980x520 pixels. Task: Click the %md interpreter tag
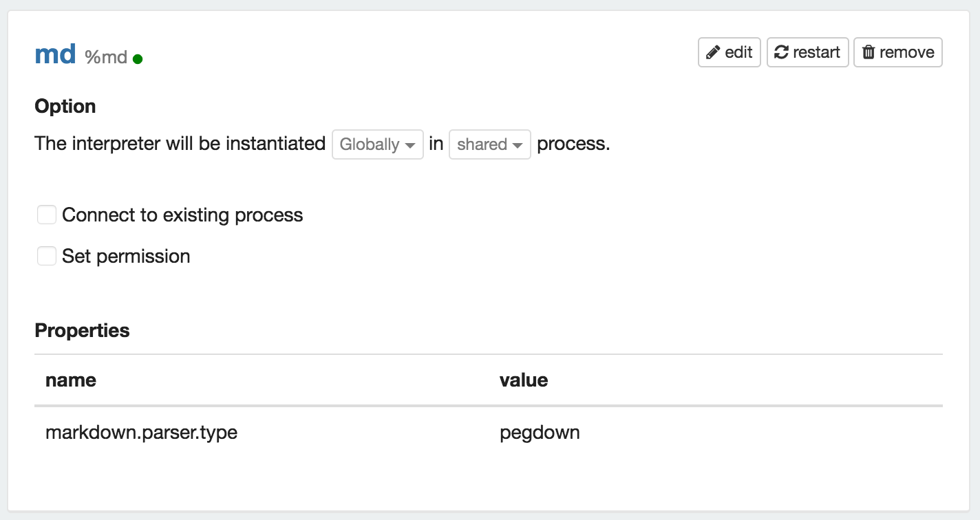pos(106,57)
